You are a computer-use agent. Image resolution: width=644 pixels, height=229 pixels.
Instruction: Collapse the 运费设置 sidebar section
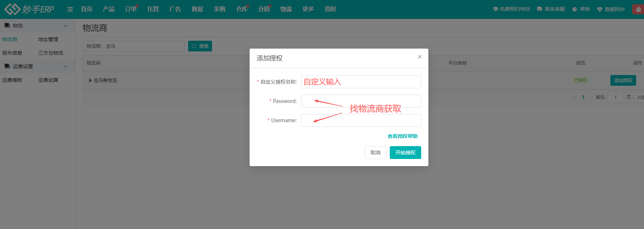[x=65, y=66]
